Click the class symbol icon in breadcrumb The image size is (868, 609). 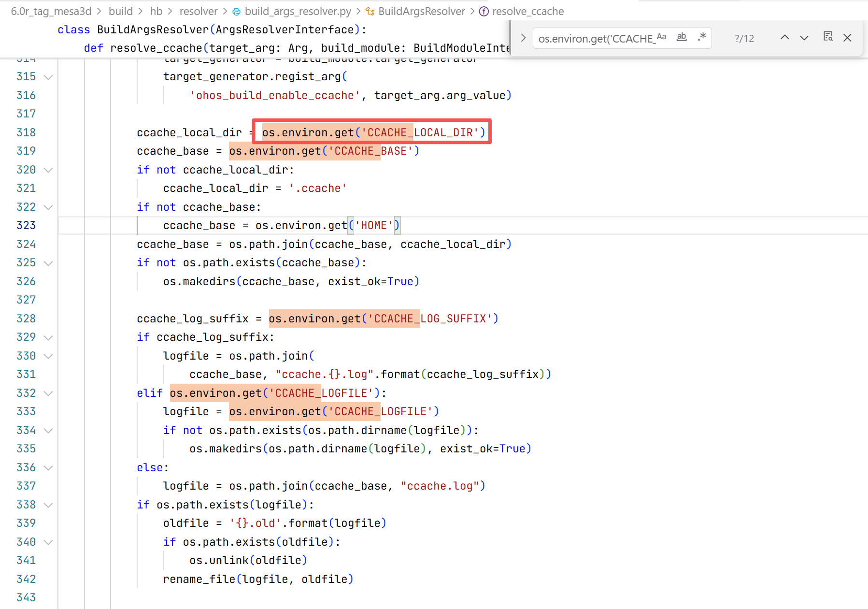point(370,11)
